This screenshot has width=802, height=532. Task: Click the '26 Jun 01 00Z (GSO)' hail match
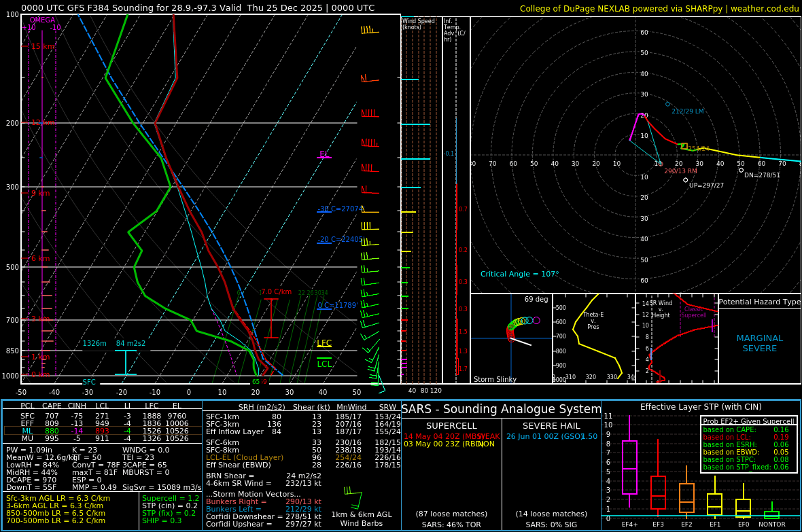(x=552, y=436)
